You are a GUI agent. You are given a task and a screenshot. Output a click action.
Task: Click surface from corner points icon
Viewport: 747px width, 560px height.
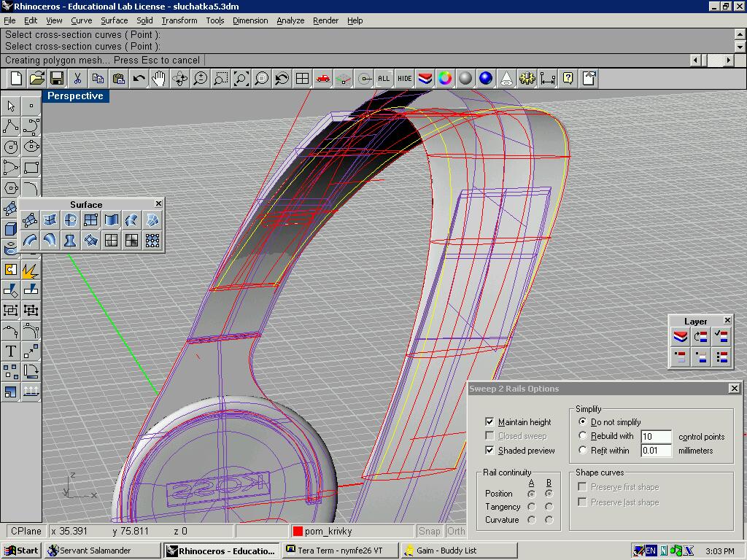pos(29,220)
